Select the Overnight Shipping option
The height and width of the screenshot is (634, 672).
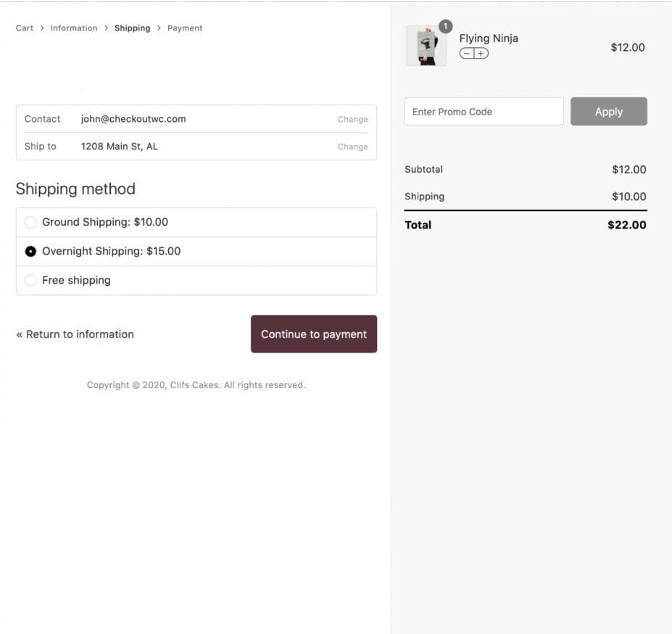(30, 251)
